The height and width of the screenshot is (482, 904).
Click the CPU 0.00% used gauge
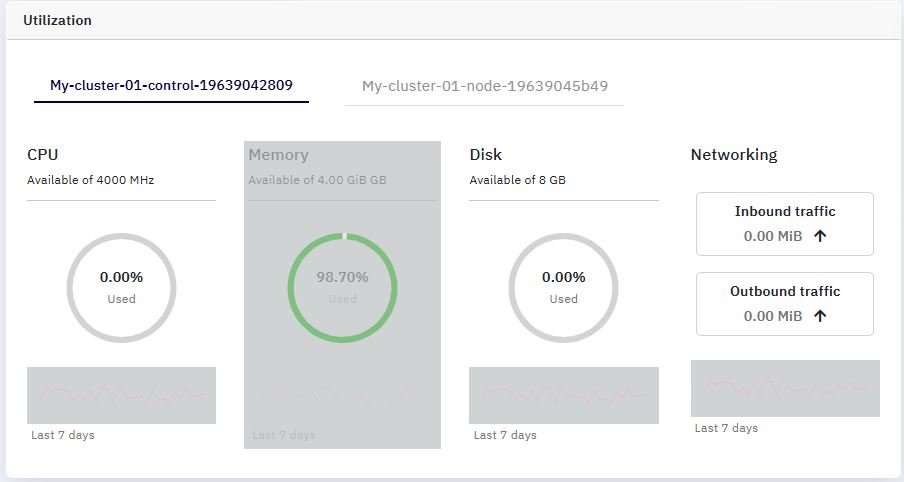(x=121, y=288)
